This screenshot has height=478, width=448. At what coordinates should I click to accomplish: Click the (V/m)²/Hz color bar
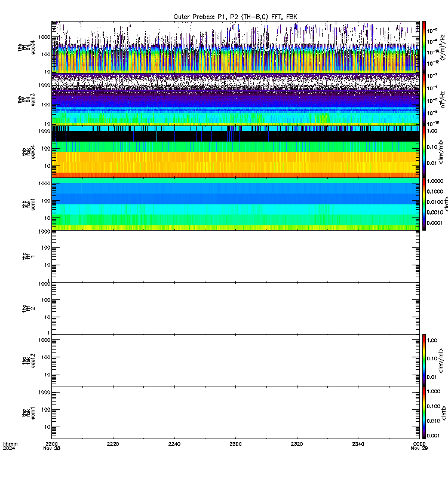[x=424, y=47]
